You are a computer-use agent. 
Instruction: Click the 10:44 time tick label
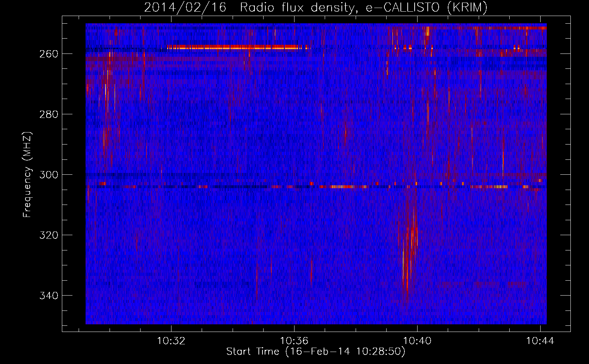(541, 341)
